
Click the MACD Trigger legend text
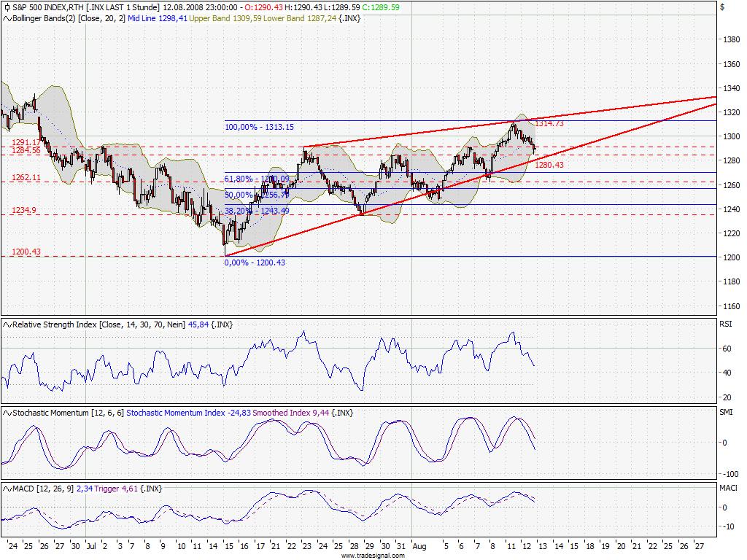tap(107, 488)
